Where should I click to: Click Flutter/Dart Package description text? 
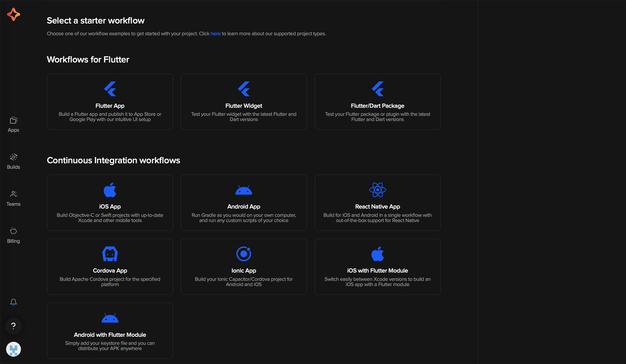(377, 117)
